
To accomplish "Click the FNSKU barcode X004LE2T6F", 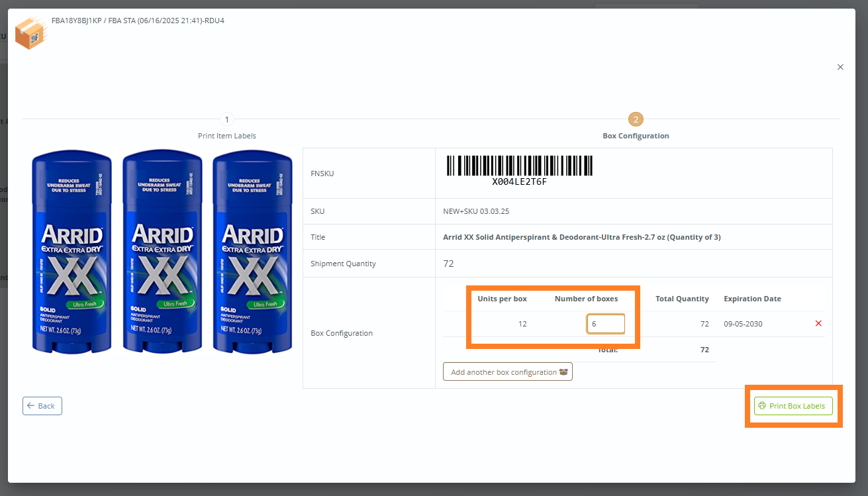I will pos(519,170).
